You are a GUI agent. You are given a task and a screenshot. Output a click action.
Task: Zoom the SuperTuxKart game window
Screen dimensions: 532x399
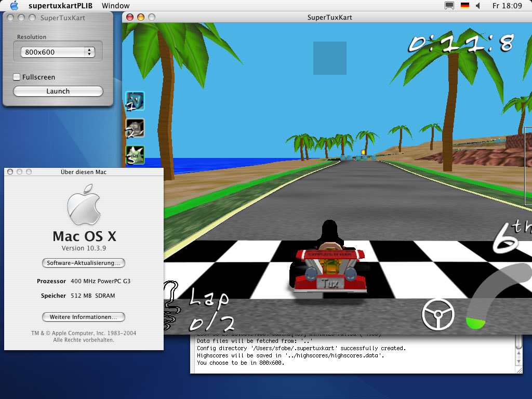(x=151, y=17)
